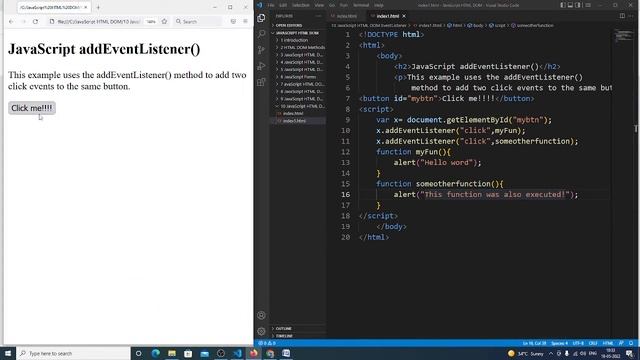The width and height of the screenshot is (640, 360).
Task: Open the File menu in VS Code
Action: coord(271,5)
